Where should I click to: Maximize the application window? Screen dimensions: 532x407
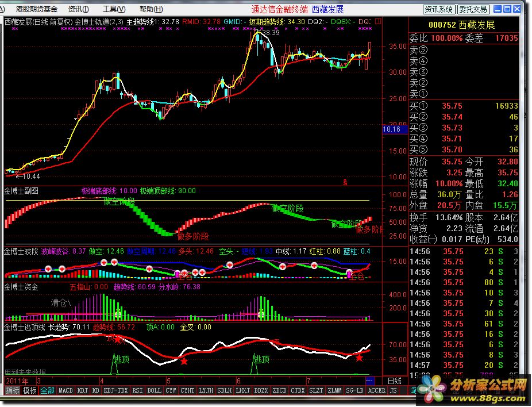coord(507,9)
